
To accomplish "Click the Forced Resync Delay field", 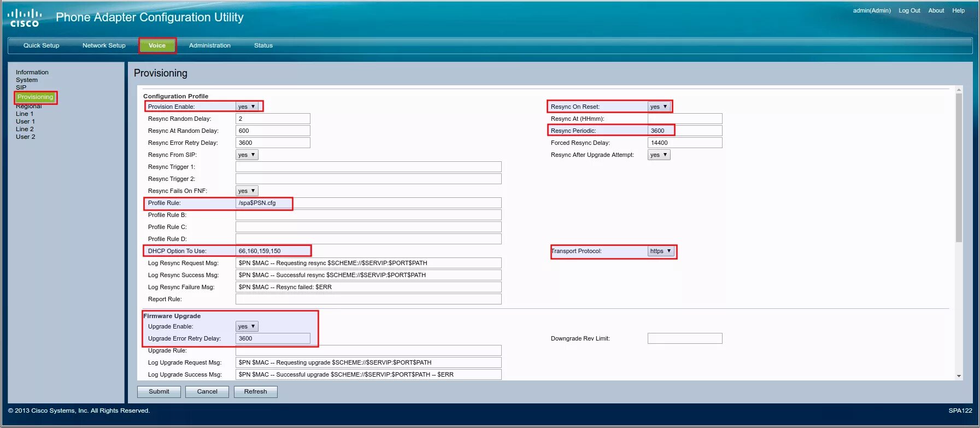I will (x=685, y=143).
